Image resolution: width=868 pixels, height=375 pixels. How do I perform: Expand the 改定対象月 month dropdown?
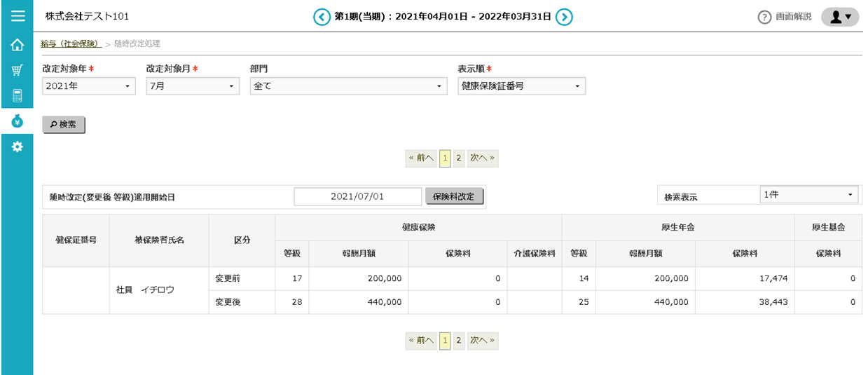click(193, 86)
